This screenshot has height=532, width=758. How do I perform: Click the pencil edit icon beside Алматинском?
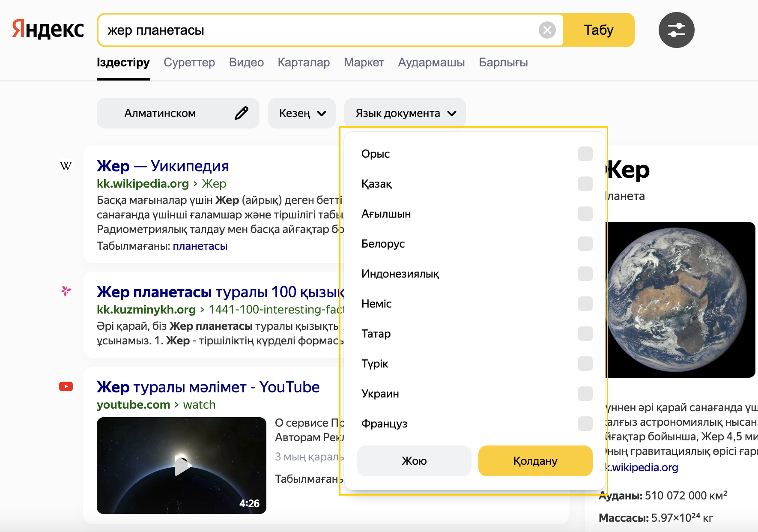[x=242, y=113]
